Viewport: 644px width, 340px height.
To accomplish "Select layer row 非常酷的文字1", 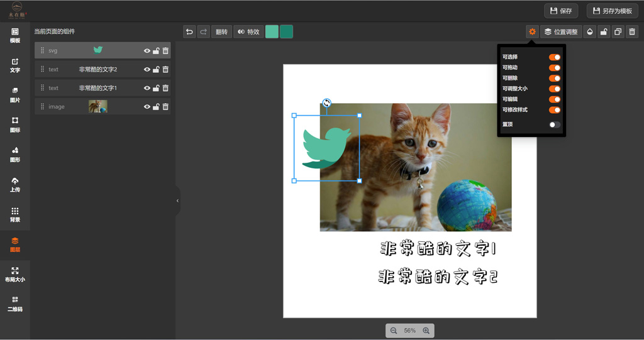I will click(x=103, y=88).
